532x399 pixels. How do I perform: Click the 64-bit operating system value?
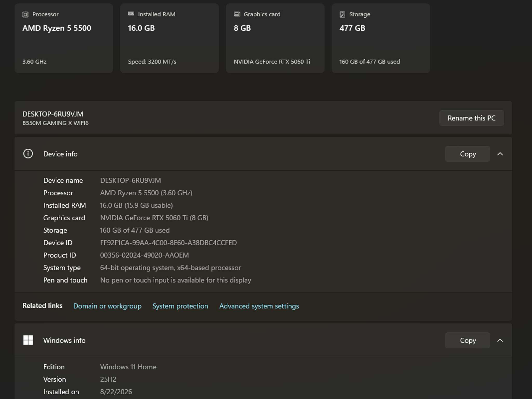pos(170,268)
